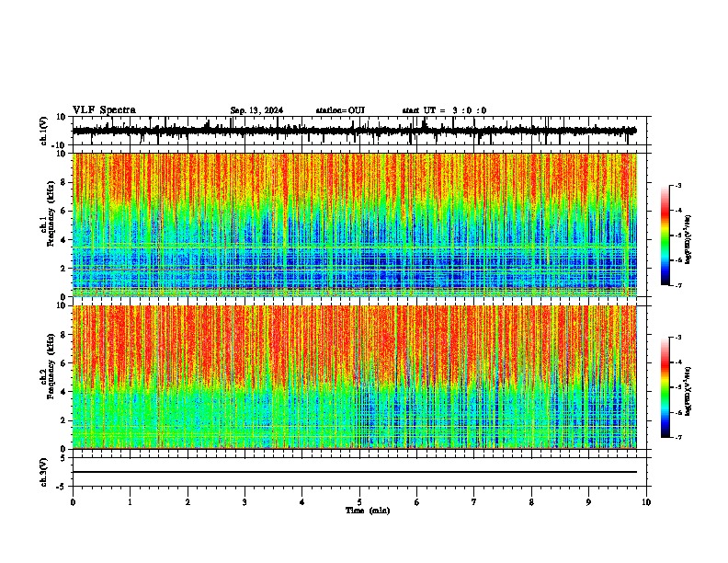Image resolution: width=728 pixels, height=563 pixels.
Task: Click the "station=OUI" label
Action: click(340, 110)
